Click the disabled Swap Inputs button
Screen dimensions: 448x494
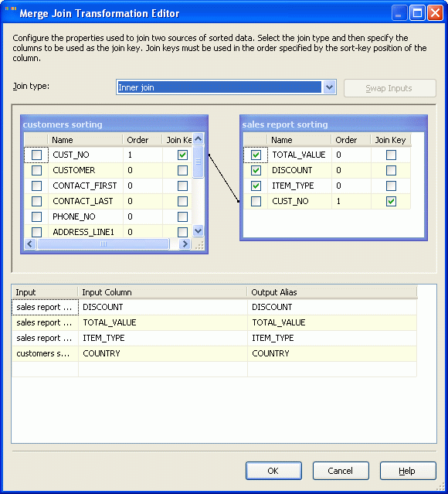[390, 88]
